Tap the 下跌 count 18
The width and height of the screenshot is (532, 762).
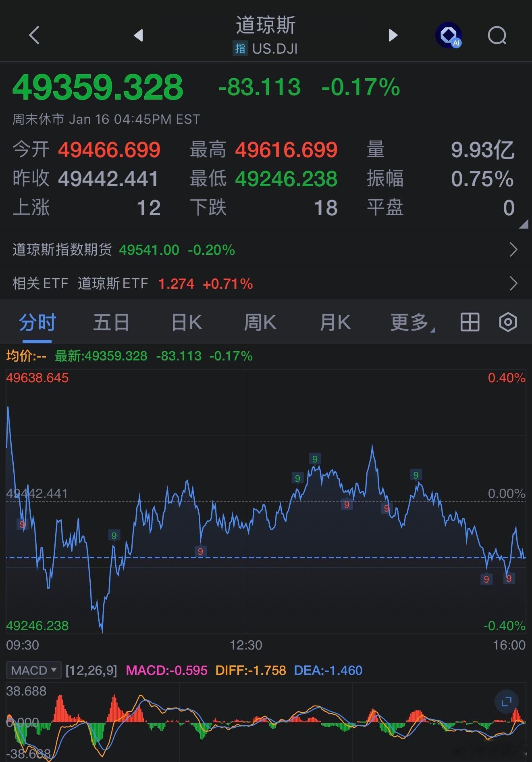click(326, 208)
